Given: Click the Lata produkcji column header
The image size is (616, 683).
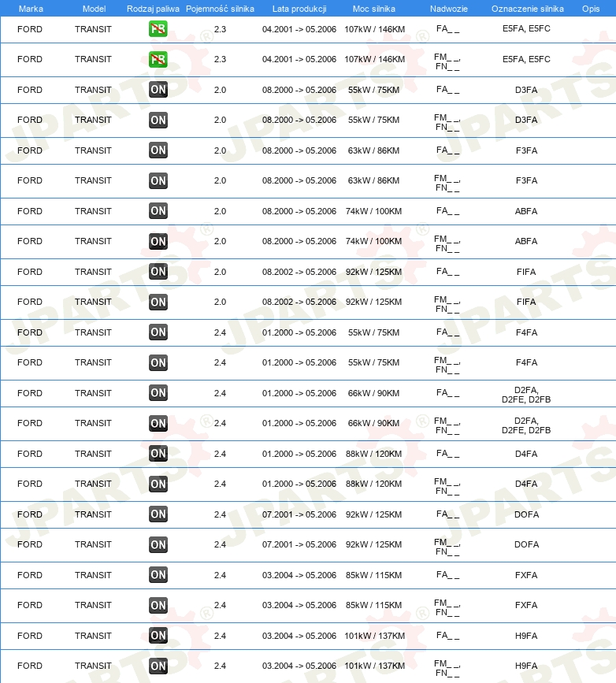Looking at the screenshot, I should 299,9.
